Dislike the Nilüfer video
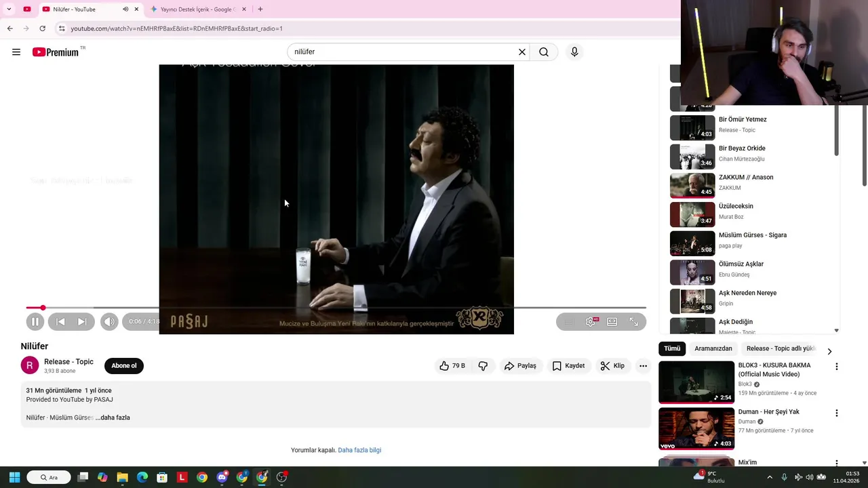The width and height of the screenshot is (868, 488). (483, 366)
